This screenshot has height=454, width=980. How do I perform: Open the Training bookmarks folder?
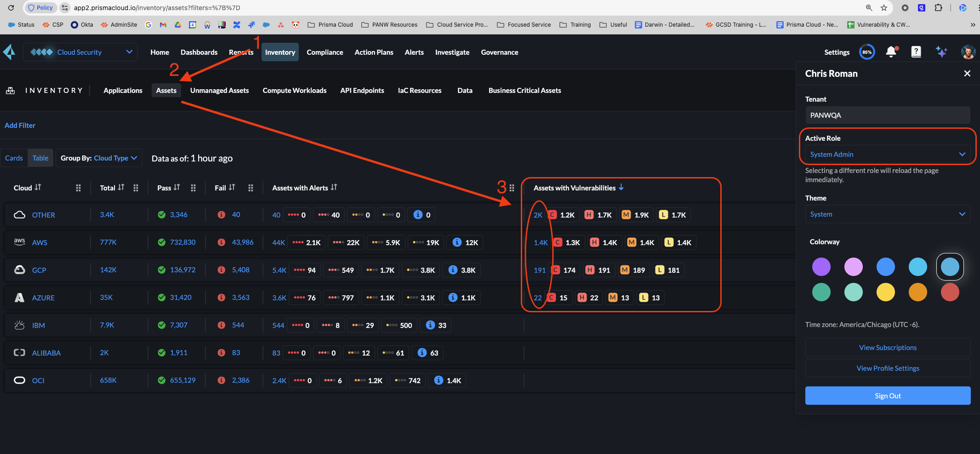(575, 25)
